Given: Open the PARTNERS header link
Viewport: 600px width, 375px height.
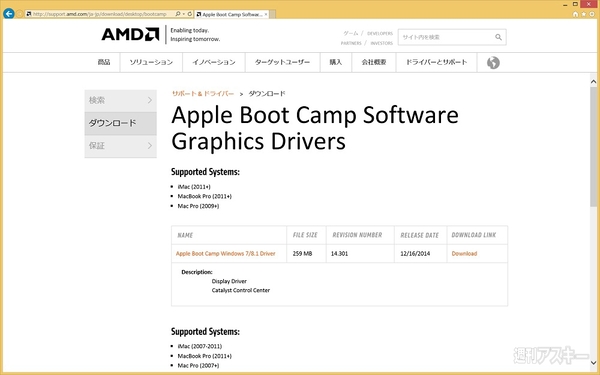Looking at the screenshot, I should click(x=351, y=43).
